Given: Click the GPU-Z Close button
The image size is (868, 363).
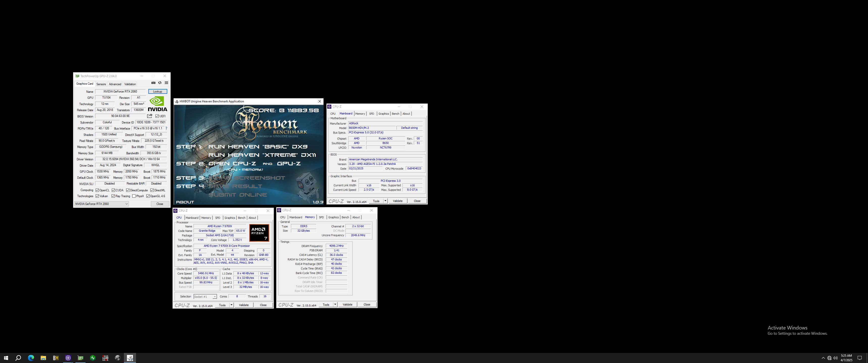Looking at the screenshot, I should [160, 204].
